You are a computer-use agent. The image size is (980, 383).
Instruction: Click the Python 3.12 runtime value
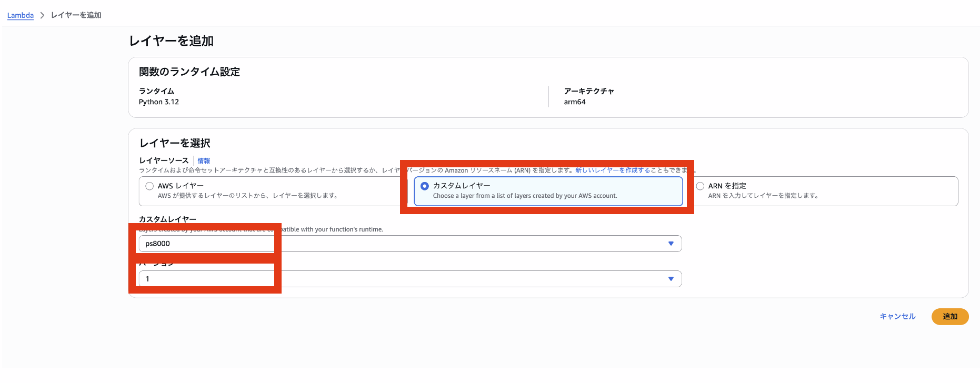coord(159,102)
